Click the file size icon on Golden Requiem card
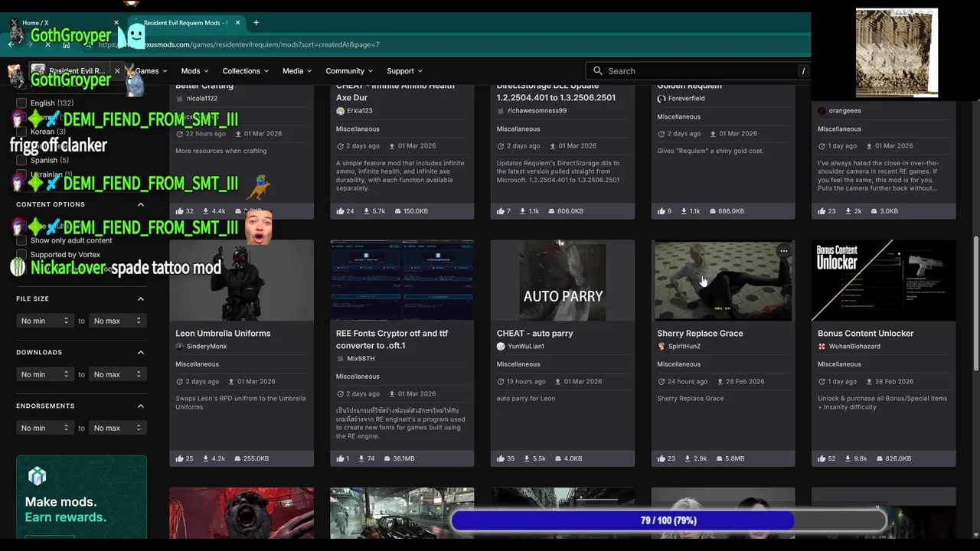Image resolution: width=980 pixels, height=551 pixels. click(x=714, y=211)
